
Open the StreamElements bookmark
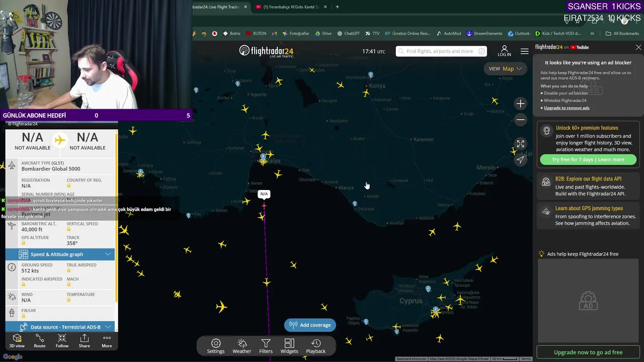[484, 34]
